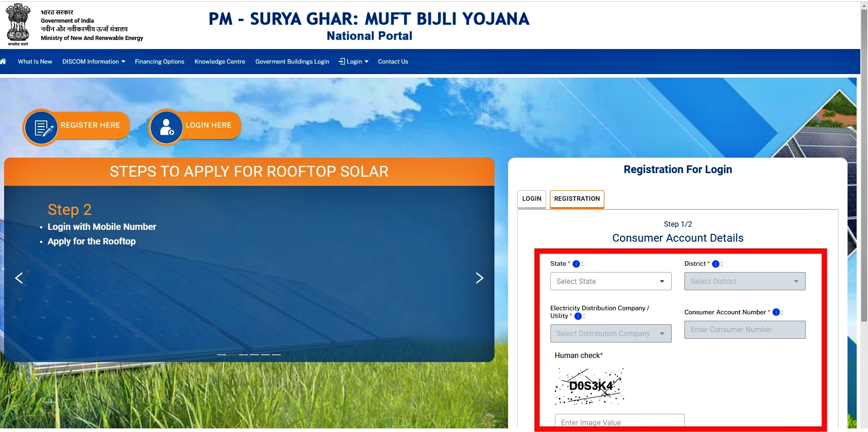Image resolution: width=868 pixels, height=432 pixels.
Task: Click the Step 2 heading in carousel
Action: (x=70, y=210)
